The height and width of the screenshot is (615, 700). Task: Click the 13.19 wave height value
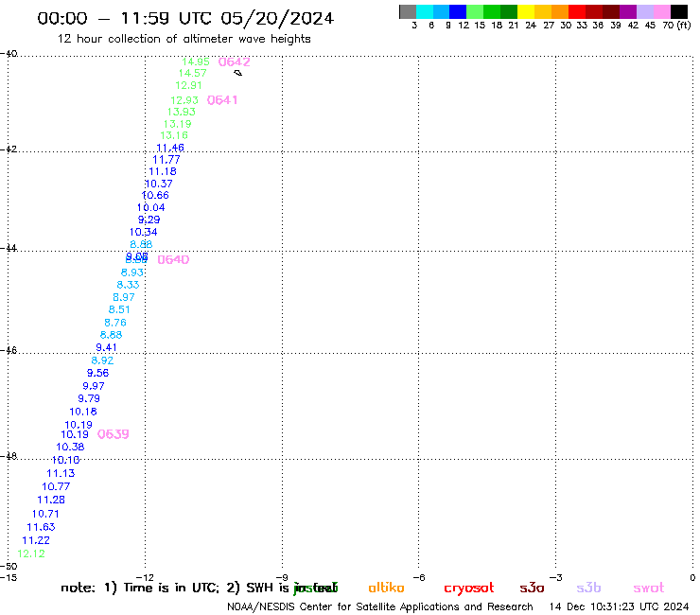pyautogui.click(x=177, y=124)
